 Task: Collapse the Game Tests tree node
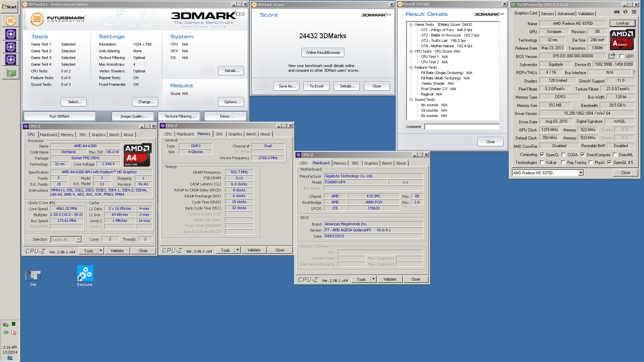click(x=411, y=24)
